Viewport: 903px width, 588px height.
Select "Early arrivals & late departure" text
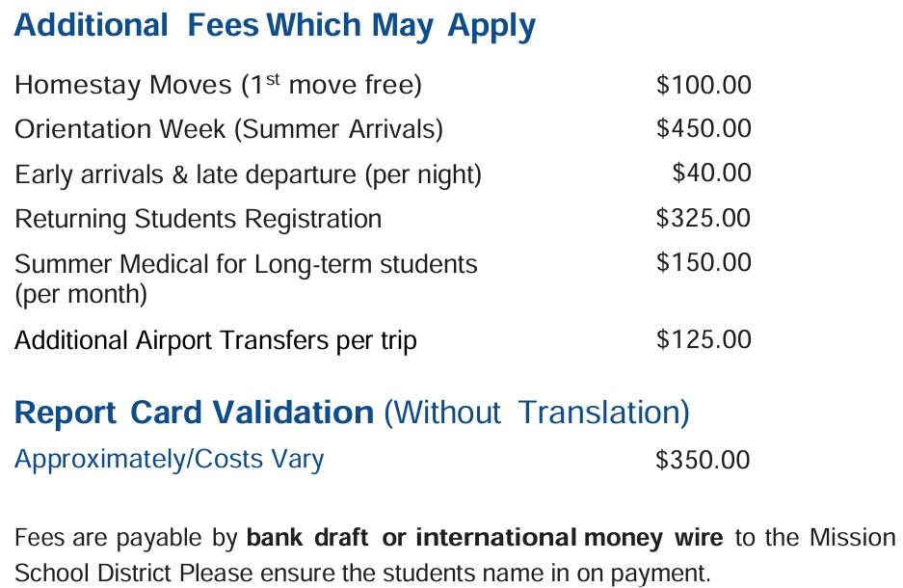tap(248, 174)
